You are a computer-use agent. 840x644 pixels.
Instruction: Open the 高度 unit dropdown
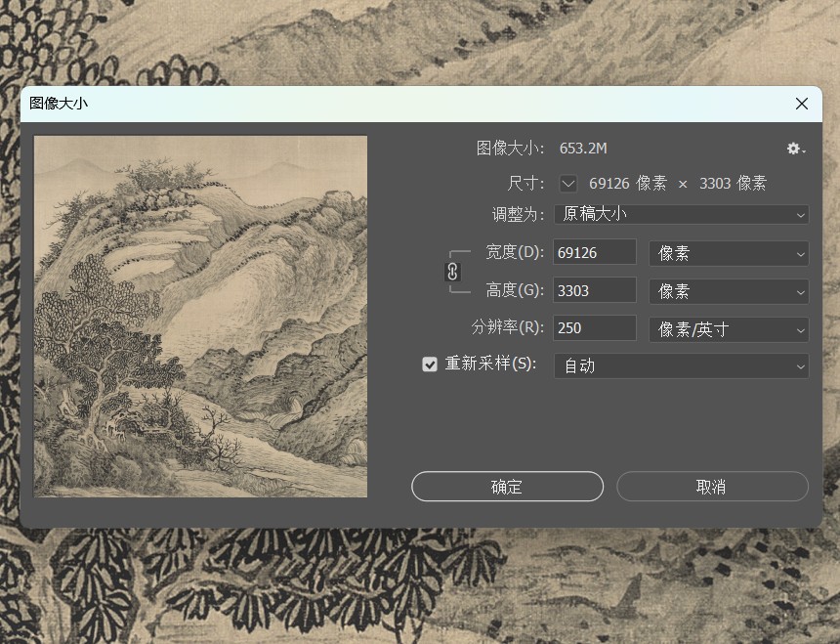tap(729, 291)
